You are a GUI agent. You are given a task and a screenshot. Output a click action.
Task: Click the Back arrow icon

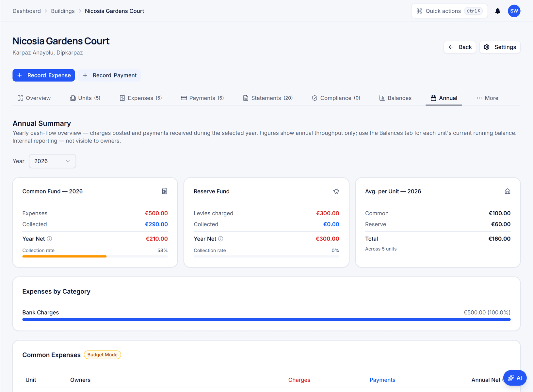pyautogui.click(x=451, y=47)
